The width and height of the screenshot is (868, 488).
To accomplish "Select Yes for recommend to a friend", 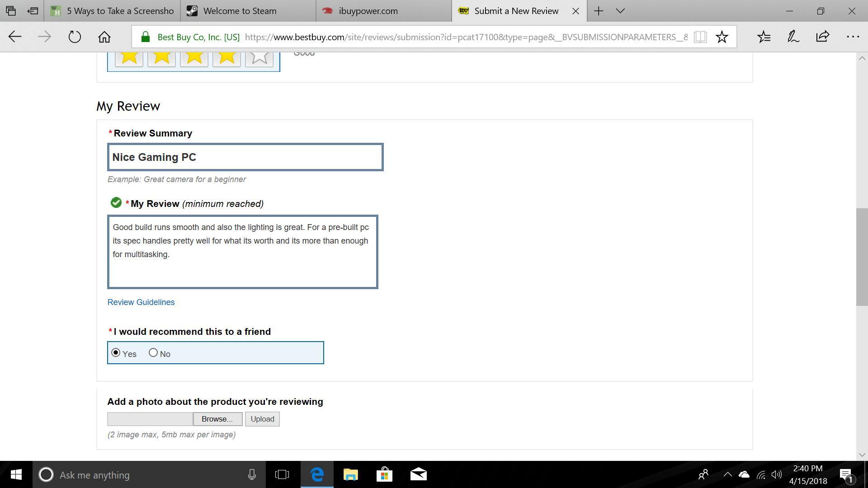I will 116,353.
